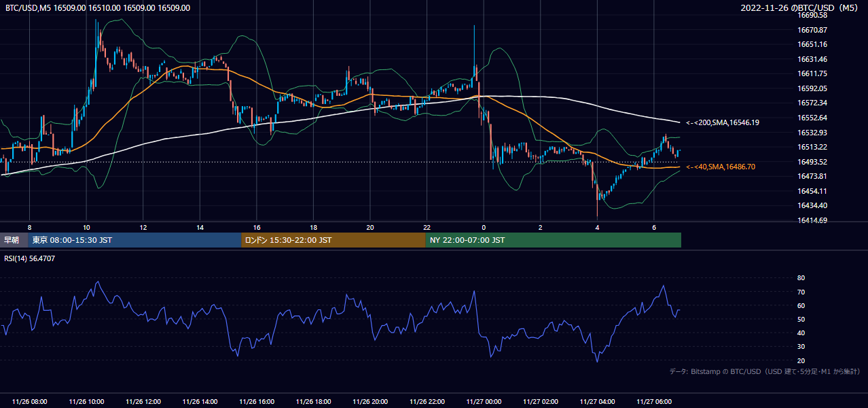Click the 東京 08:00-15:30 JST session bar

pos(134,240)
